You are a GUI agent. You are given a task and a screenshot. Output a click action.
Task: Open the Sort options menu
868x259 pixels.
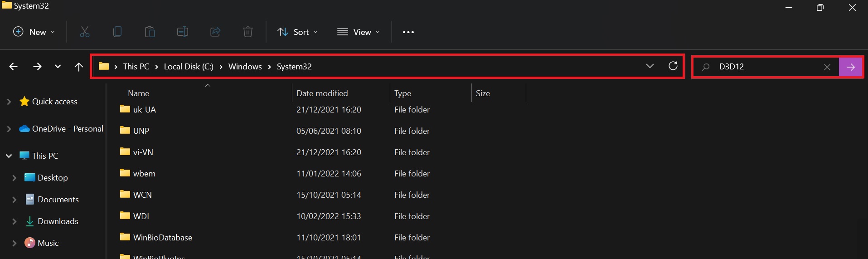[x=297, y=32]
